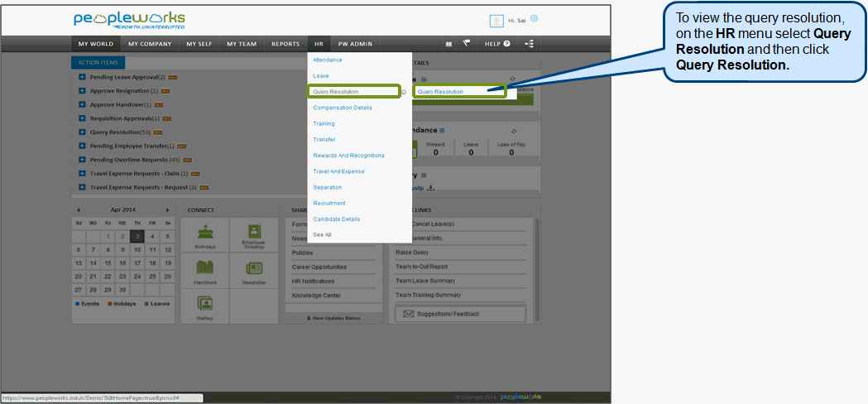The width and height of the screenshot is (868, 404).
Task: Open the book icon in the navigation bar
Action: (449, 44)
